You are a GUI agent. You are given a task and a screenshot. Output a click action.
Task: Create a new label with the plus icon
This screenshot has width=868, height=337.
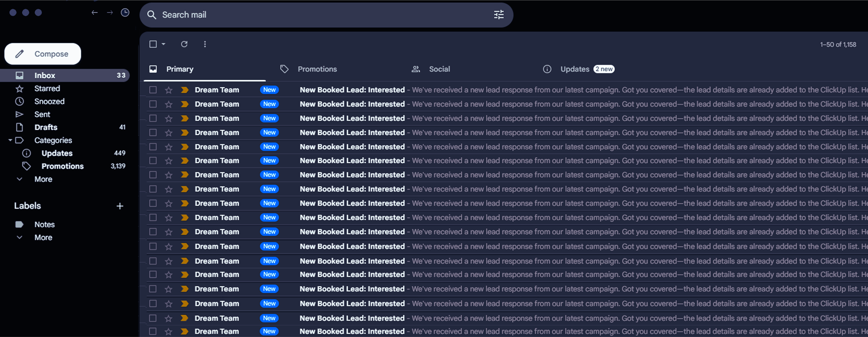point(120,206)
